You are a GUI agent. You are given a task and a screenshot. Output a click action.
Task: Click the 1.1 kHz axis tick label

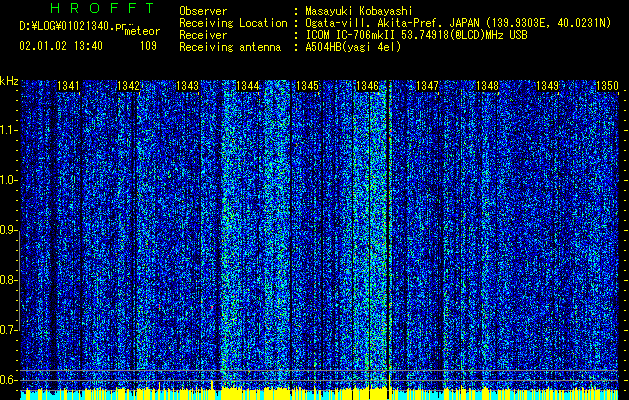(8, 130)
